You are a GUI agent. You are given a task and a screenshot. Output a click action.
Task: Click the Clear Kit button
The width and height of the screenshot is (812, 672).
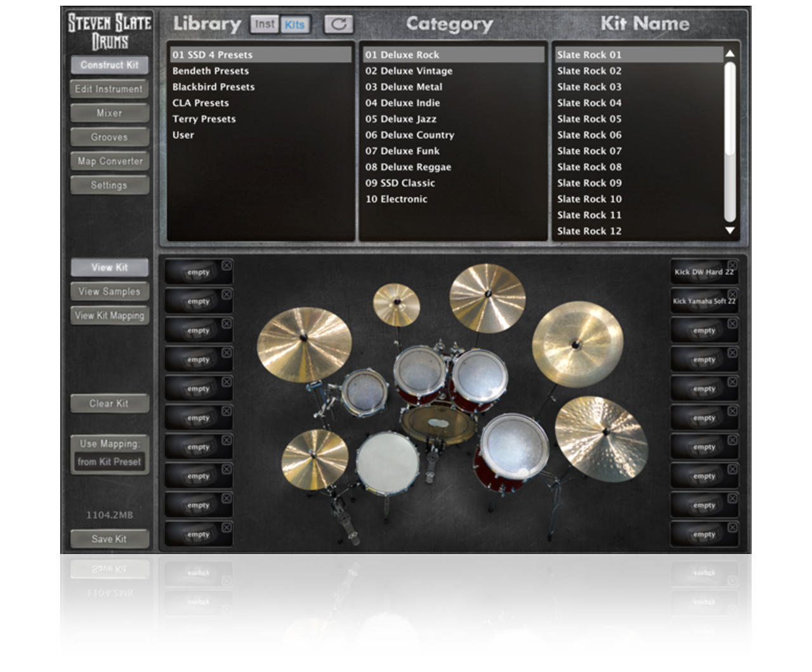[x=109, y=404]
